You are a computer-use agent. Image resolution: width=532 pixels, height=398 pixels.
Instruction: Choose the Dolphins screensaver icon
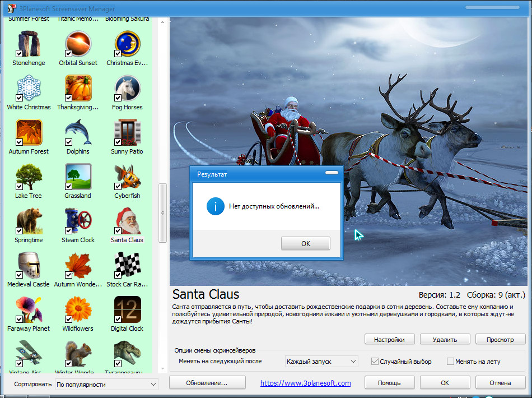(x=78, y=132)
